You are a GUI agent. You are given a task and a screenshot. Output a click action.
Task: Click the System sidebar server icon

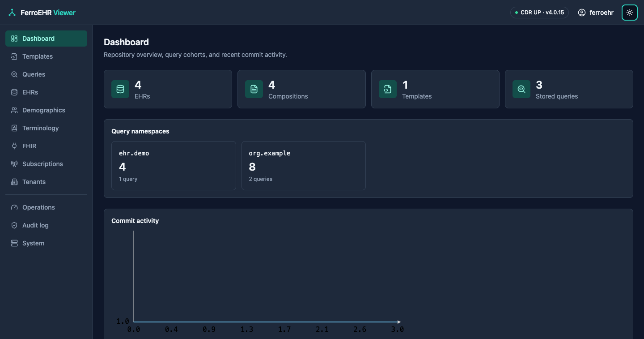(14, 243)
